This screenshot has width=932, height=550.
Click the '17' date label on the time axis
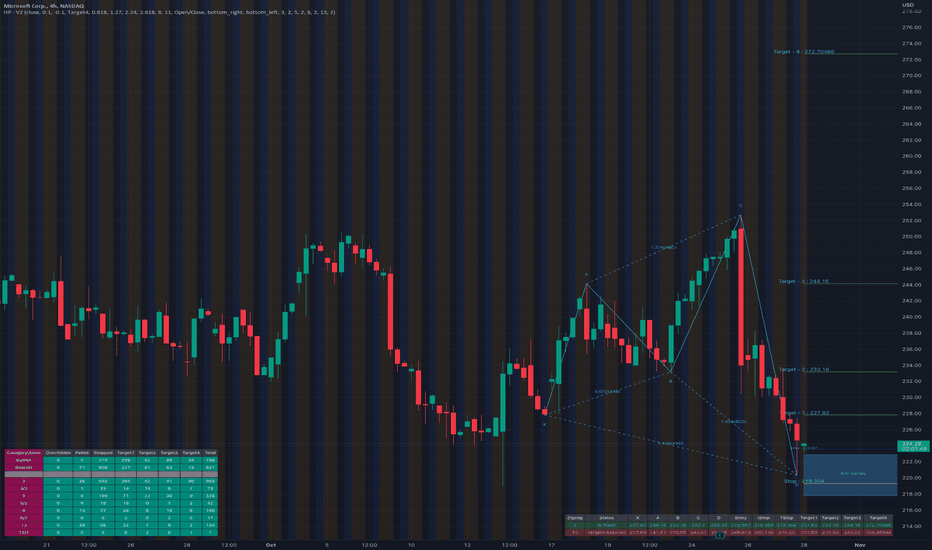[x=552, y=545]
